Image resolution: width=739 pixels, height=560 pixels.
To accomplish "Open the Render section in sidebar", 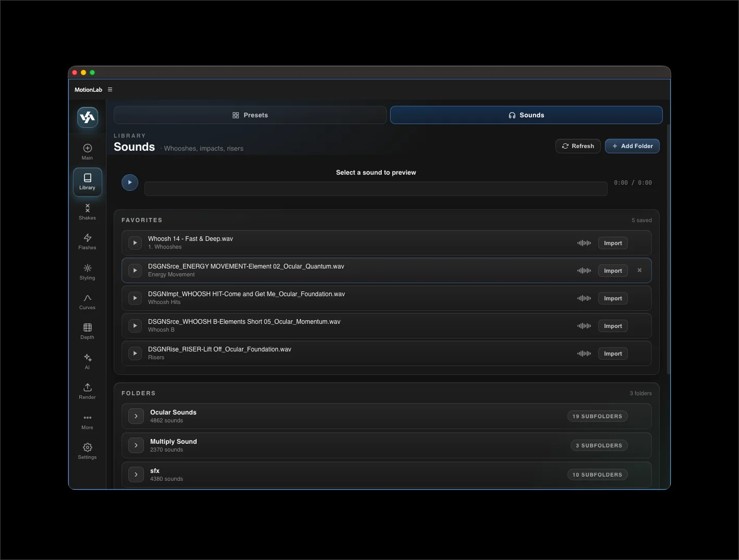I will coord(88,391).
